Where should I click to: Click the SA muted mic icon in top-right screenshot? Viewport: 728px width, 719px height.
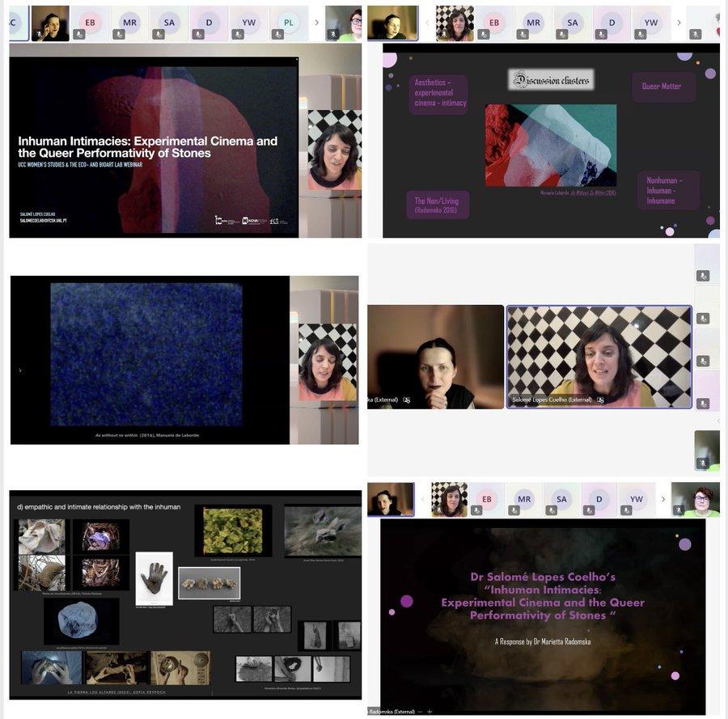click(562, 34)
